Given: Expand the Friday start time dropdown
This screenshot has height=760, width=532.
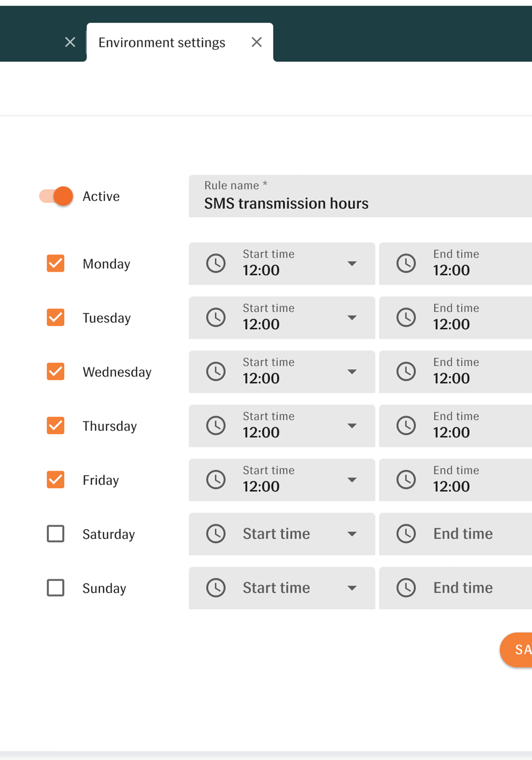Looking at the screenshot, I should 352,480.
